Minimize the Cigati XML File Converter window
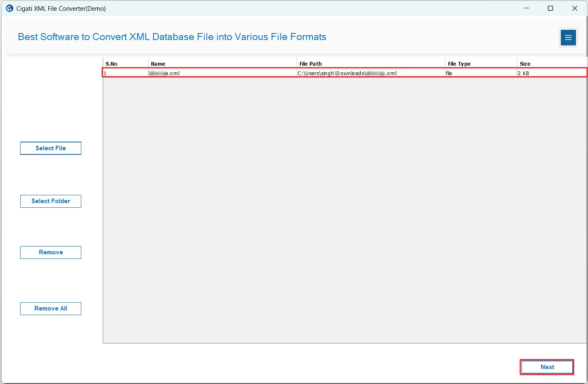This screenshot has height=384, width=588. (x=527, y=8)
